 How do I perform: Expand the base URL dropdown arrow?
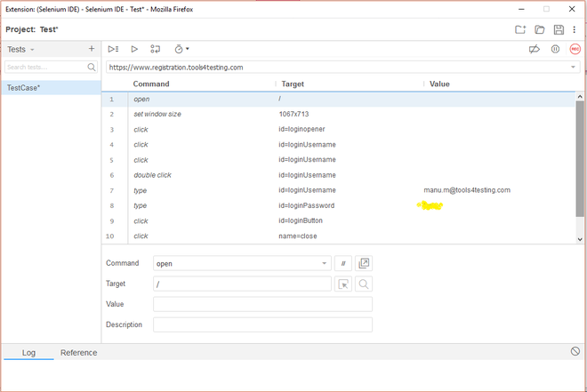point(573,67)
